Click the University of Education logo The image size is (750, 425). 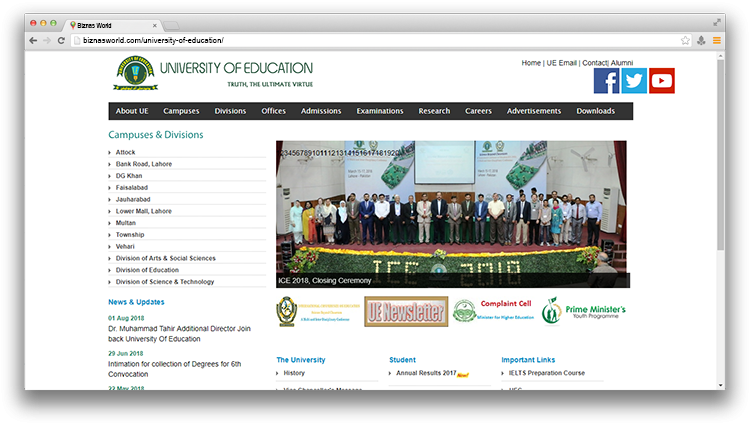[134, 74]
